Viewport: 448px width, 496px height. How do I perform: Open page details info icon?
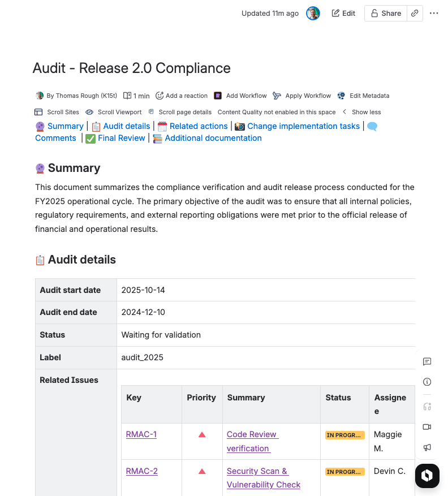pos(427,382)
